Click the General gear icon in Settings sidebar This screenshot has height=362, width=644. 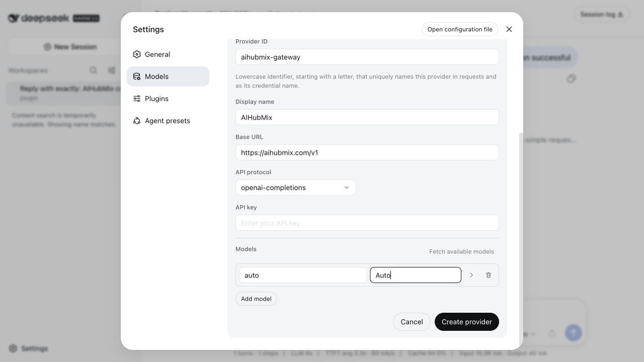pyautogui.click(x=137, y=54)
